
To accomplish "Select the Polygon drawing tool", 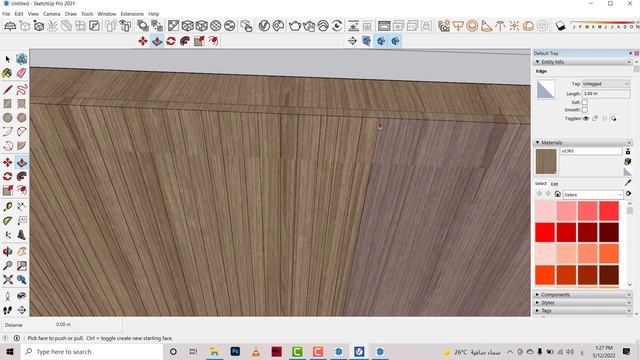I will point(21,118).
